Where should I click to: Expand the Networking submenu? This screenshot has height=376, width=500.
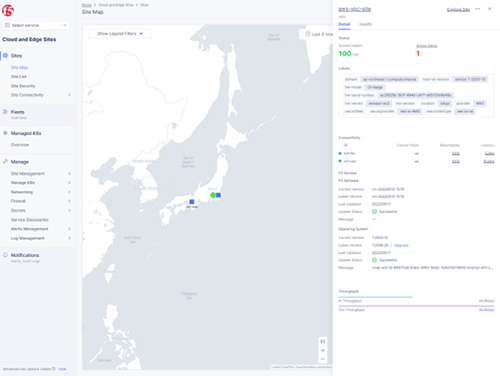[69, 192]
